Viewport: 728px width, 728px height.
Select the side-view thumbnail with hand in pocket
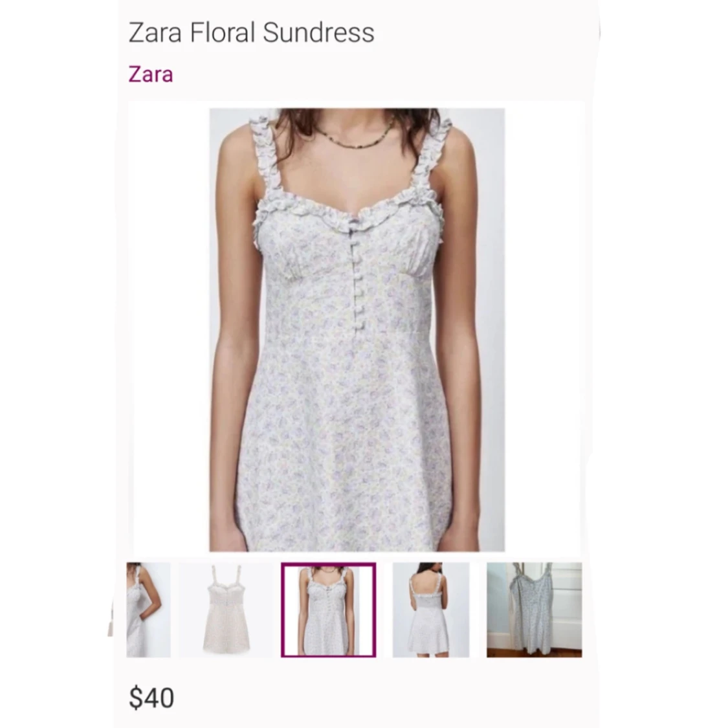pos(148,610)
